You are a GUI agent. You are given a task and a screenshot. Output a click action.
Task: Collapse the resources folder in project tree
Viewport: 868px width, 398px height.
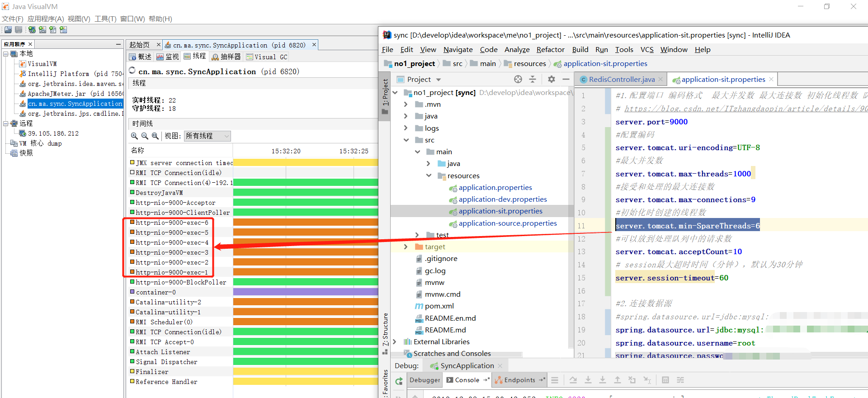(x=429, y=175)
